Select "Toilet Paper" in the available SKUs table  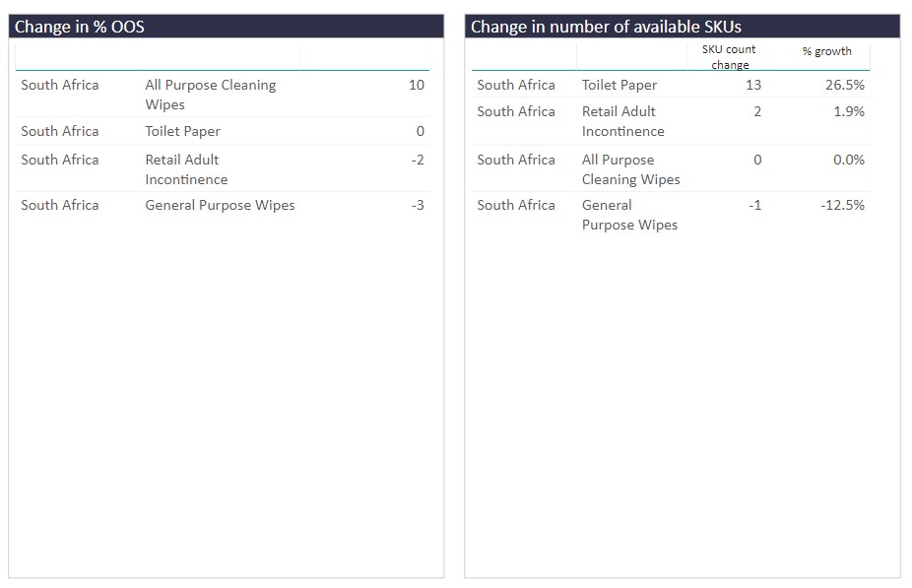click(619, 85)
